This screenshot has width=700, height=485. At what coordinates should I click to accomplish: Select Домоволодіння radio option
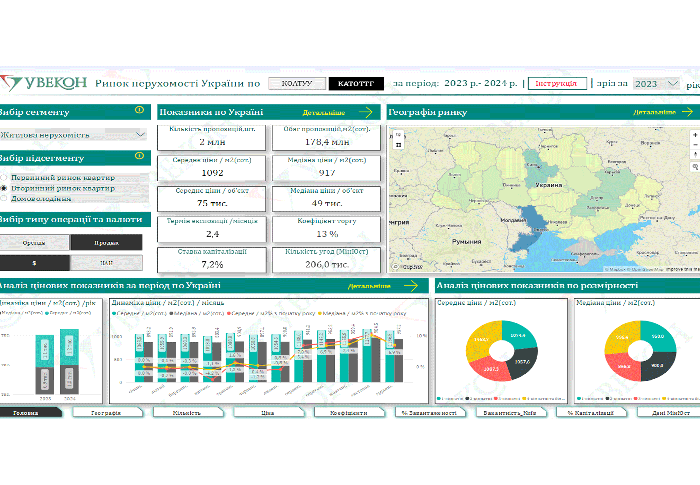(x=4, y=198)
